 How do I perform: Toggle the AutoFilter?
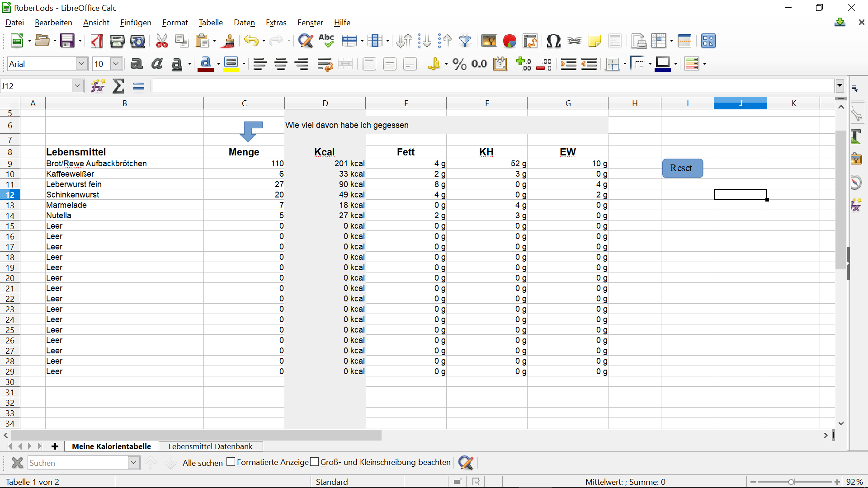[465, 41]
